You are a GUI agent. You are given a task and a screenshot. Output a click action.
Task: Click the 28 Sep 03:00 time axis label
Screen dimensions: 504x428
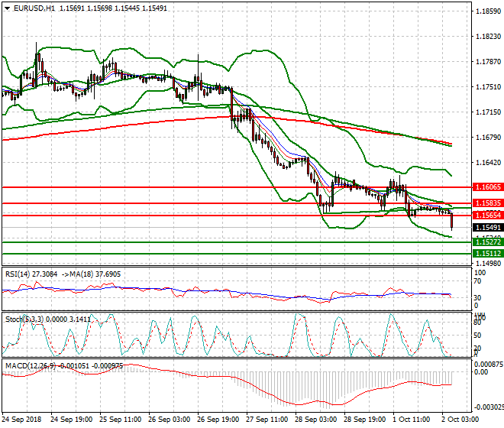point(315,420)
